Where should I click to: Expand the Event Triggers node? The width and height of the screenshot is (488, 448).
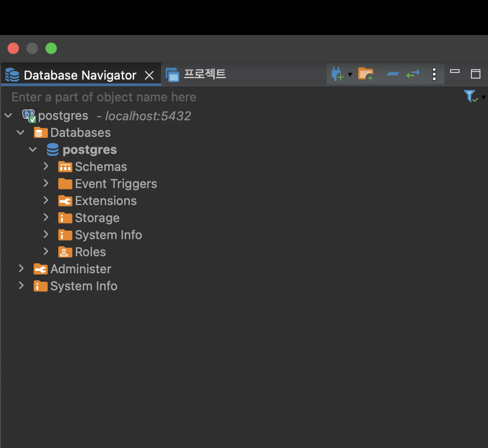click(x=46, y=183)
